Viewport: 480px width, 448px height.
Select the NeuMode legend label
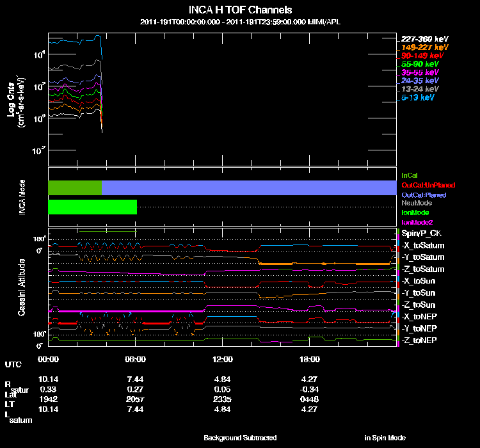417,203
